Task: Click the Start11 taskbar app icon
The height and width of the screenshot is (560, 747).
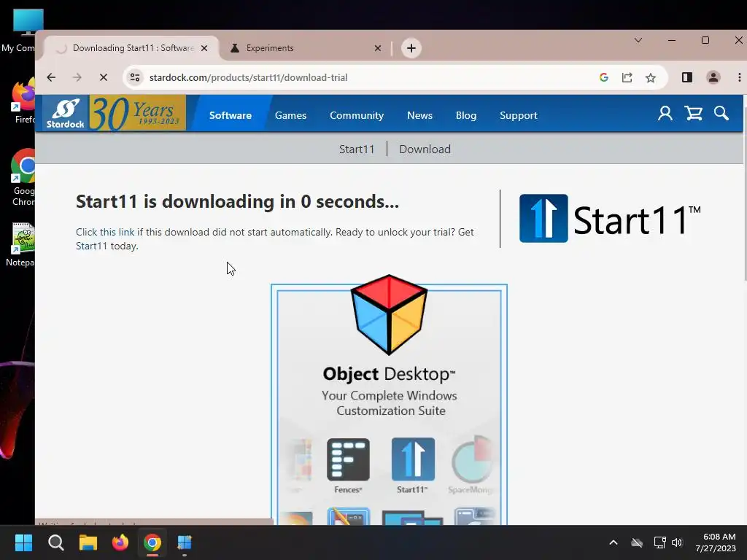Action: [185, 542]
